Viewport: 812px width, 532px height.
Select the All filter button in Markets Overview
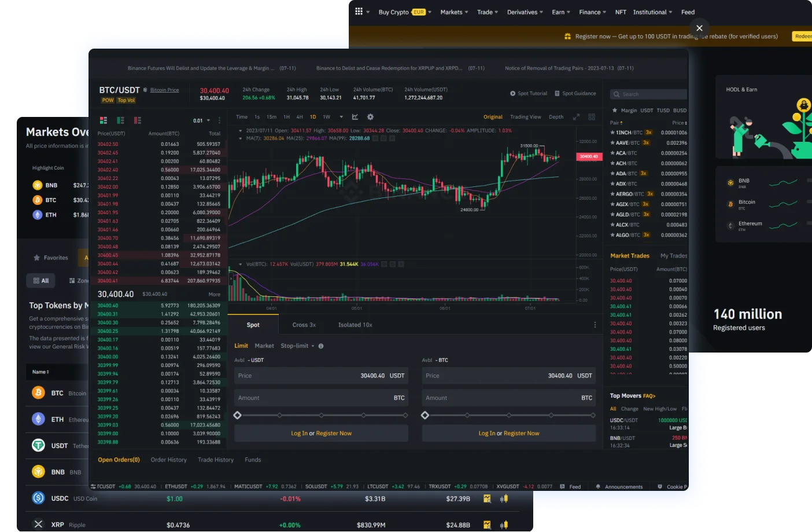tap(40, 281)
